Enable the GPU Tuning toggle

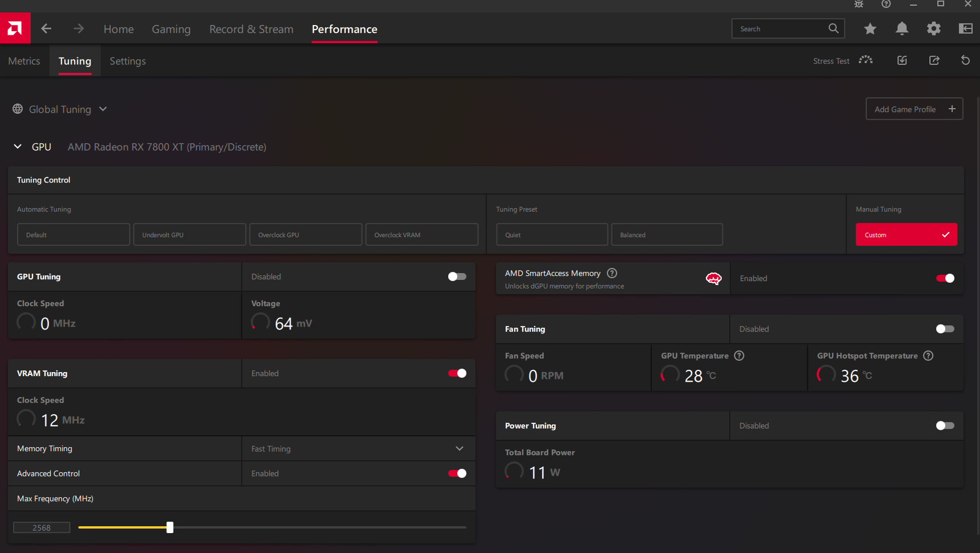click(457, 276)
